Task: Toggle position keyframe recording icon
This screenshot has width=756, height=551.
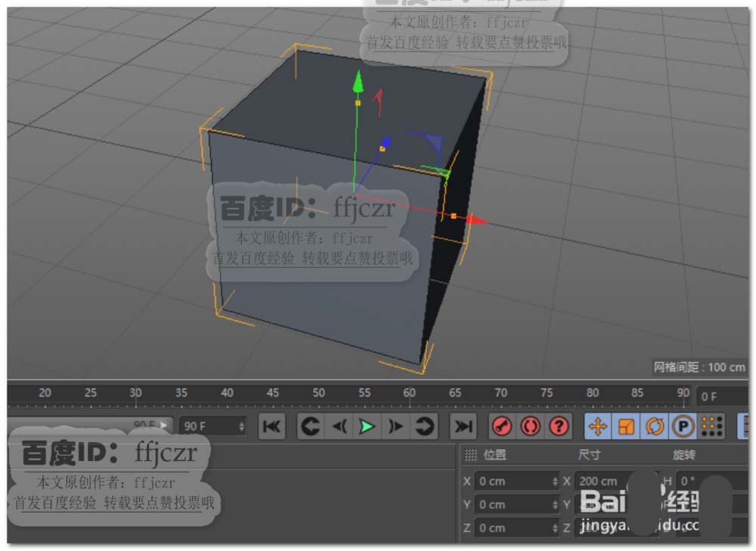Action: (x=598, y=426)
